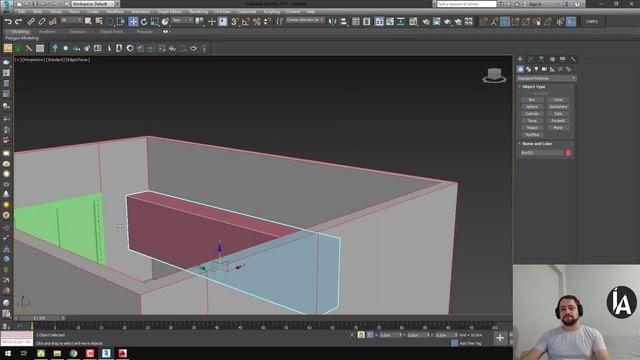Click the Select Object circle icon
The image size is (640, 360).
coord(110,22)
